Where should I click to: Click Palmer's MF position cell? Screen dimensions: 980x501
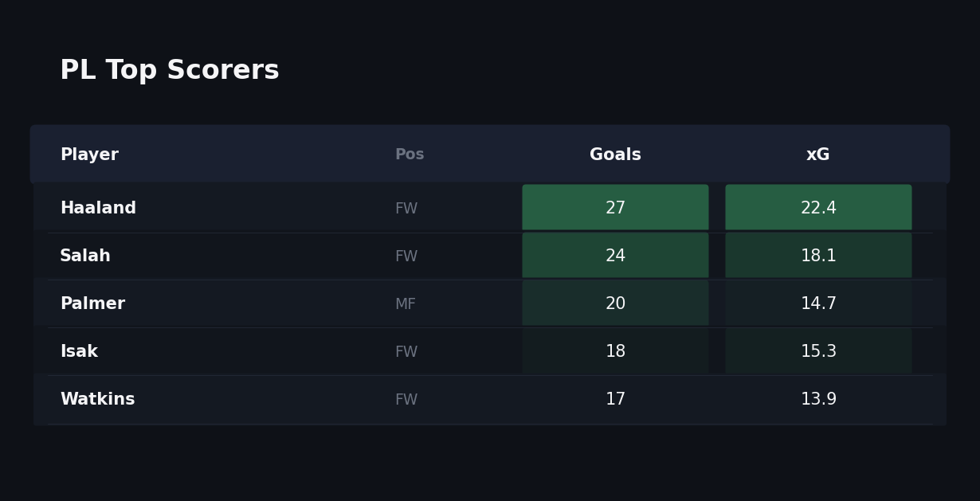406,304
